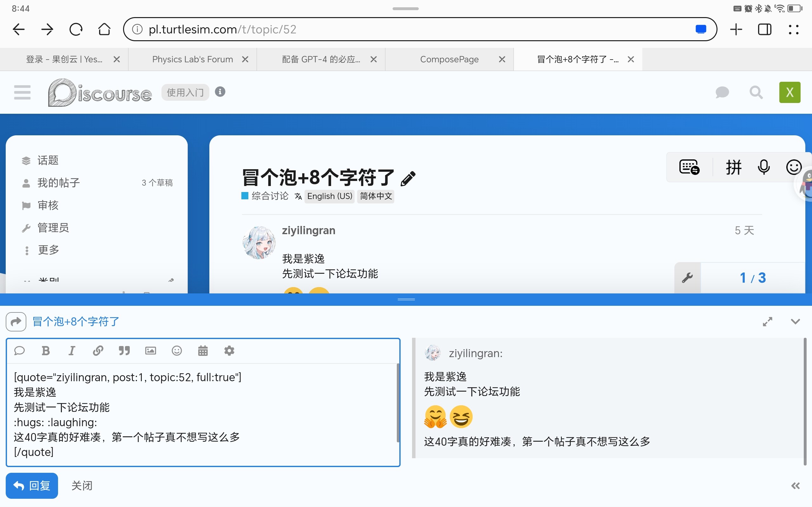Toggle composer fullscreen with expand arrows
The image size is (812, 507).
(x=767, y=322)
